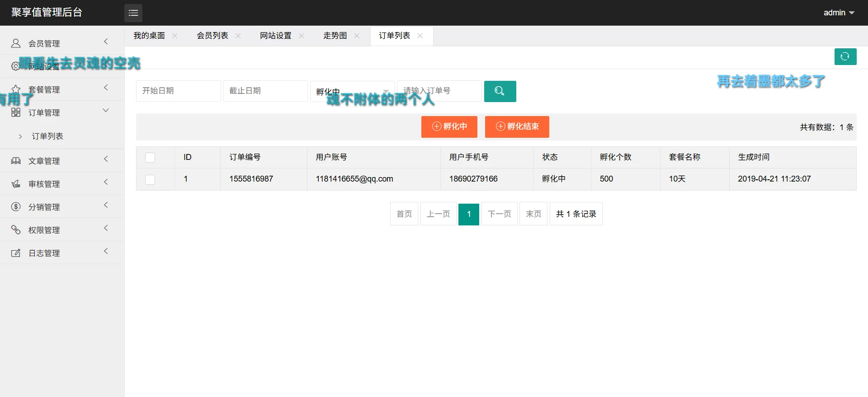Click the 日志管理 edit icon
This screenshot has width=868, height=397.
pyautogui.click(x=16, y=253)
